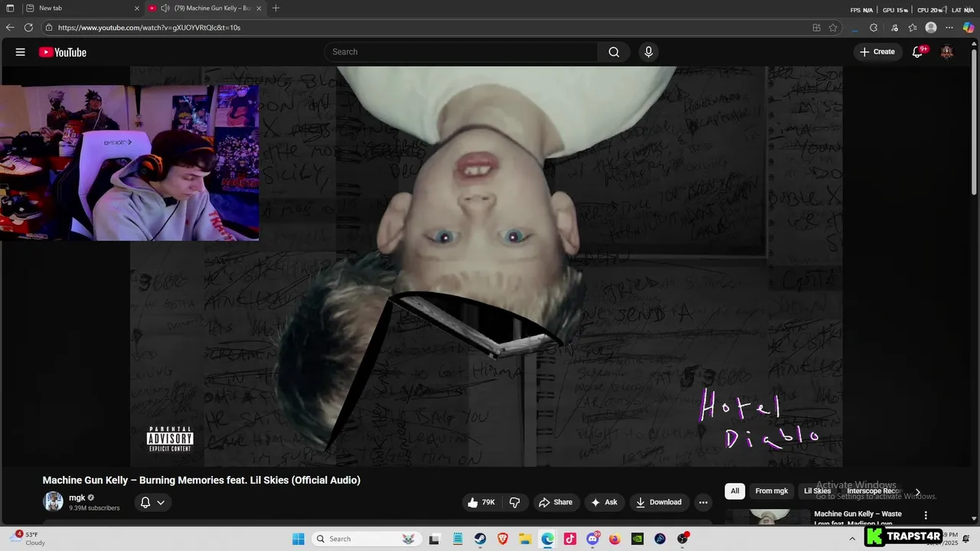Select the Interscope Records filter chip
Screen dimensions: 980x551
tap(874, 491)
